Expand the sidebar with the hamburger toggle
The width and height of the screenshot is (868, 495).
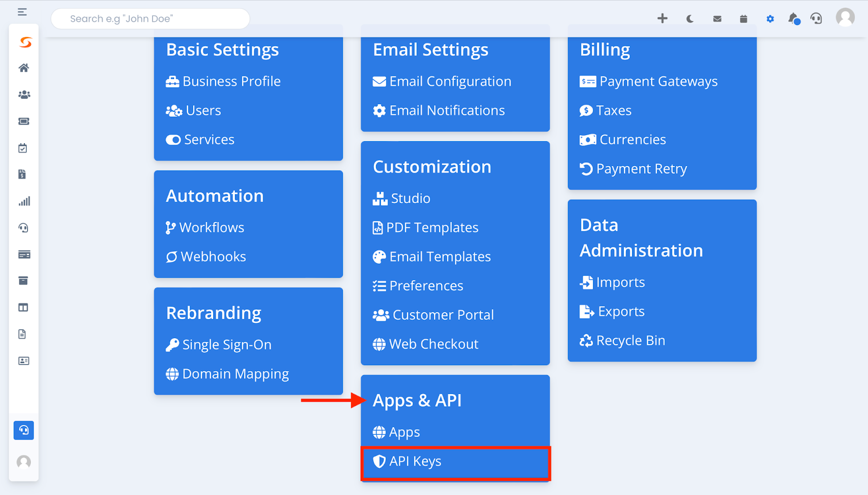[x=22, y=11]
